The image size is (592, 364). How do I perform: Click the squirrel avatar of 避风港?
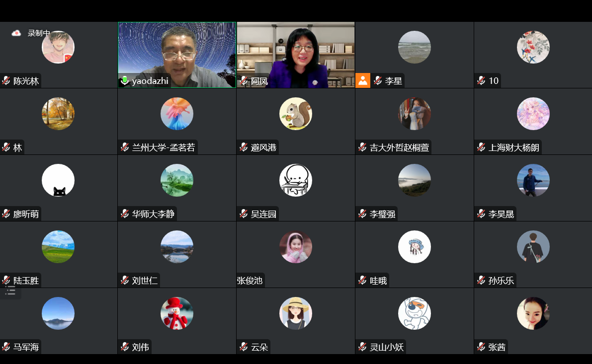point(296,114)
